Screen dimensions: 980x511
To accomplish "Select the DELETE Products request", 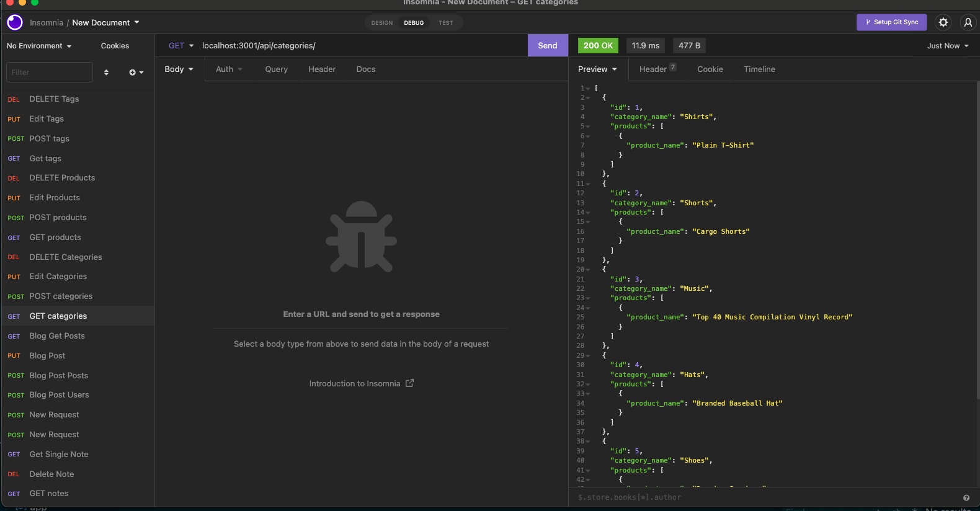I will coord(78,178).
